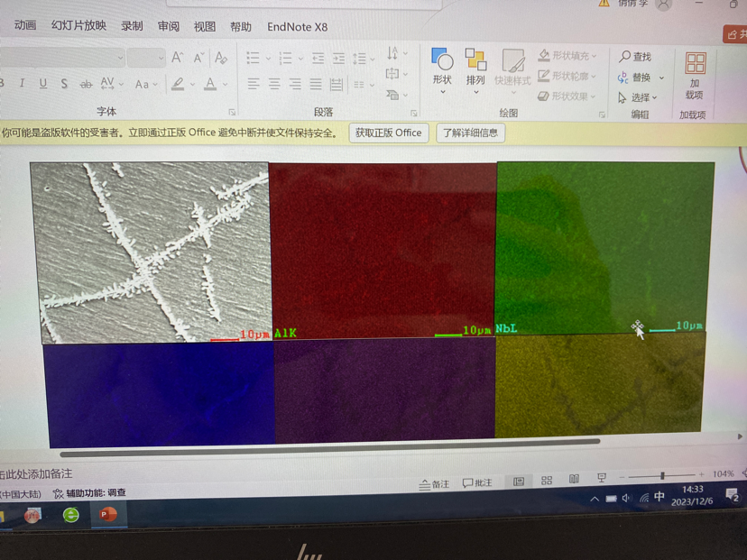Open the Review (审阅) tab
The height and width of the screenshot is (560, 747).
coord(169,26)
